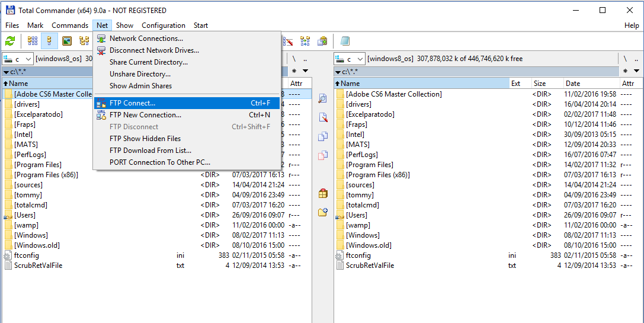Image resolution: width=644 pixels, height=323 pixels.
Task: Select FTP New Connection... menu entry
Action: pos(187,115)
